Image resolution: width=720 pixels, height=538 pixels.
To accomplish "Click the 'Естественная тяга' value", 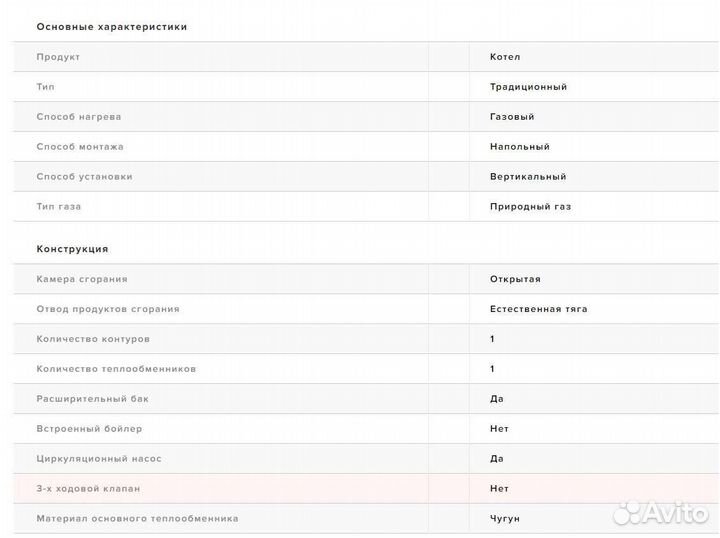I will tap(539, 309).
